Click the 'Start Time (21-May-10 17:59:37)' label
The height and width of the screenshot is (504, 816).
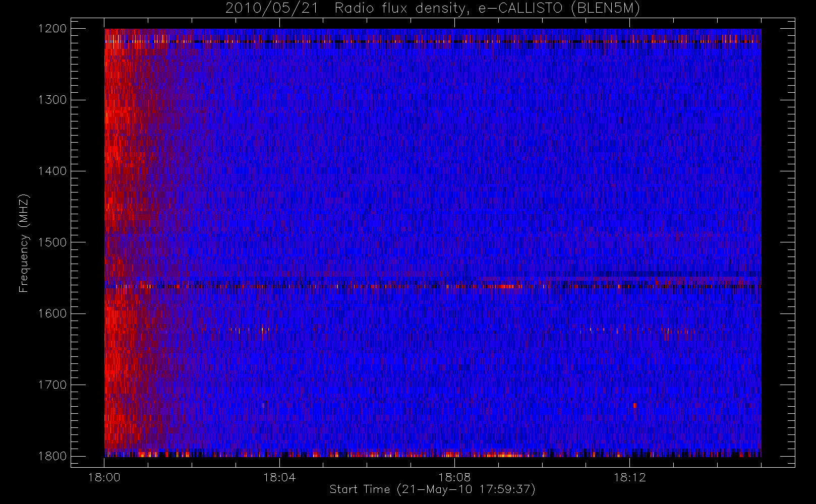pos(432,489)
